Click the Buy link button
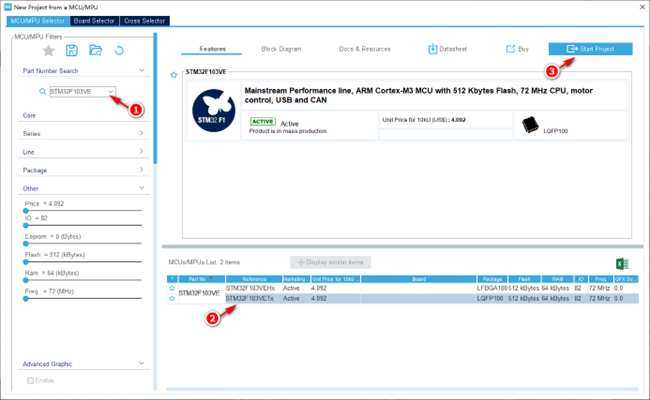Viewport: 650px width, 400px height. [x=517, y=49]
